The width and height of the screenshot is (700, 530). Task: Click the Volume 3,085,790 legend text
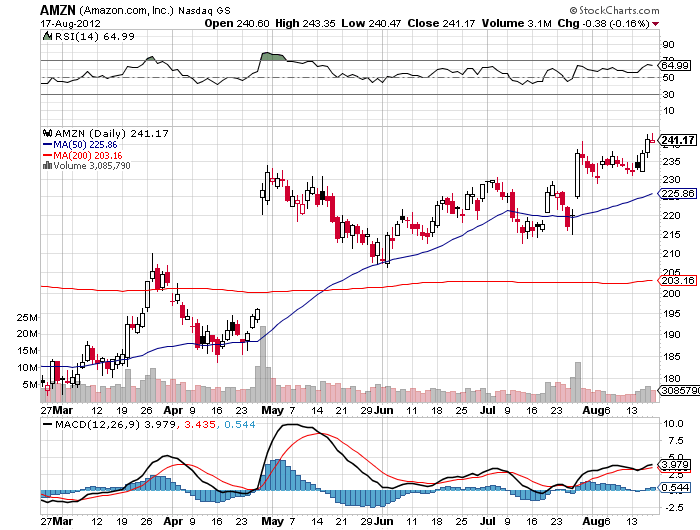[x=92, y=166]
